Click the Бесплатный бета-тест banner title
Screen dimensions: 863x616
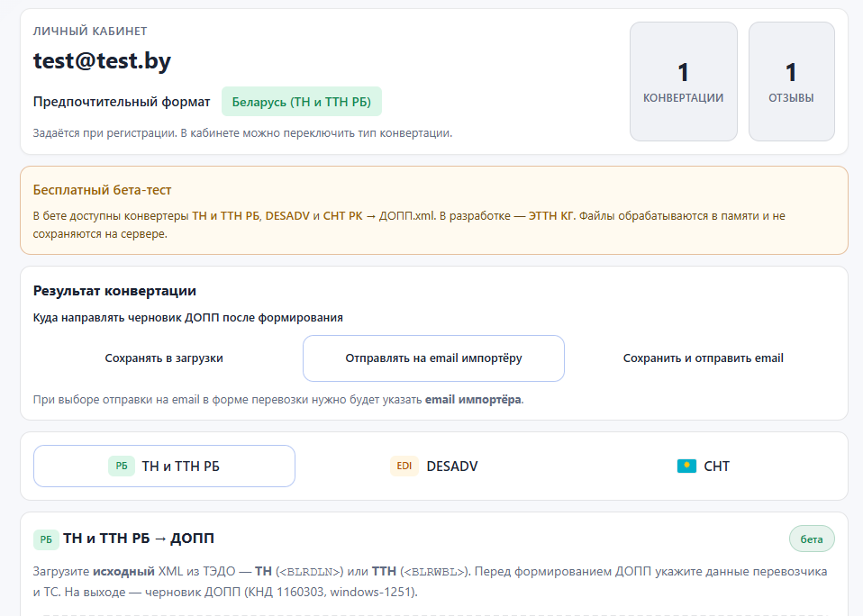click(x=103, y=190)
